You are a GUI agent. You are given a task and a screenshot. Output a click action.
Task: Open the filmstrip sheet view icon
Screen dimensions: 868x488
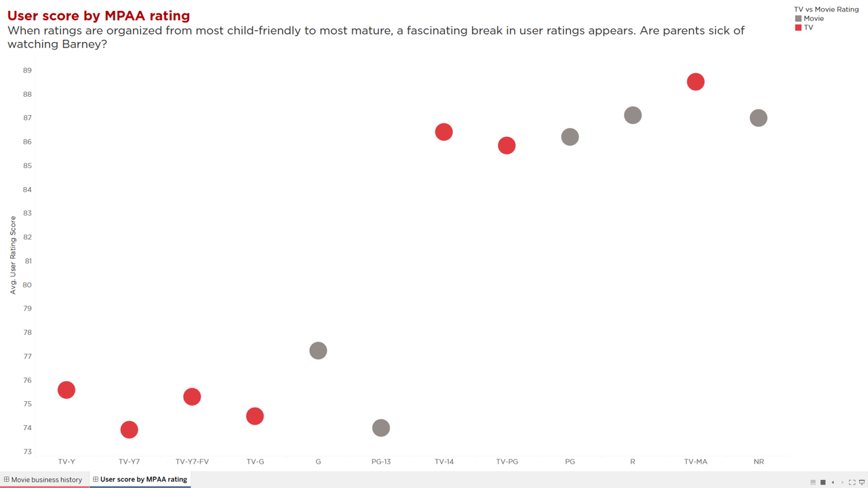click(x=813, y=483)
